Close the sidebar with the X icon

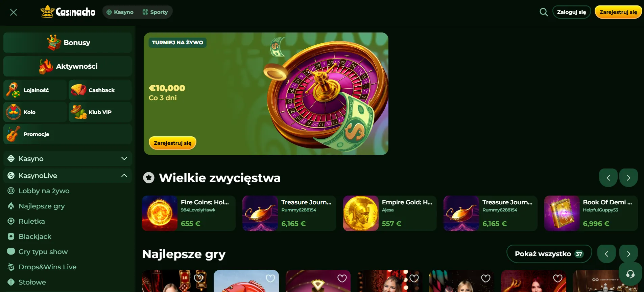14,12
